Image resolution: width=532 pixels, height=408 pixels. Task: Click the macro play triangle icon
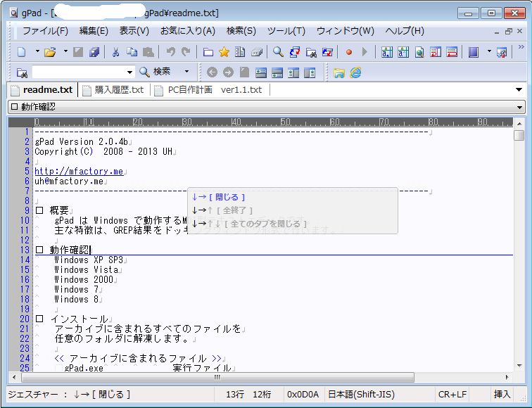[365, 52]
